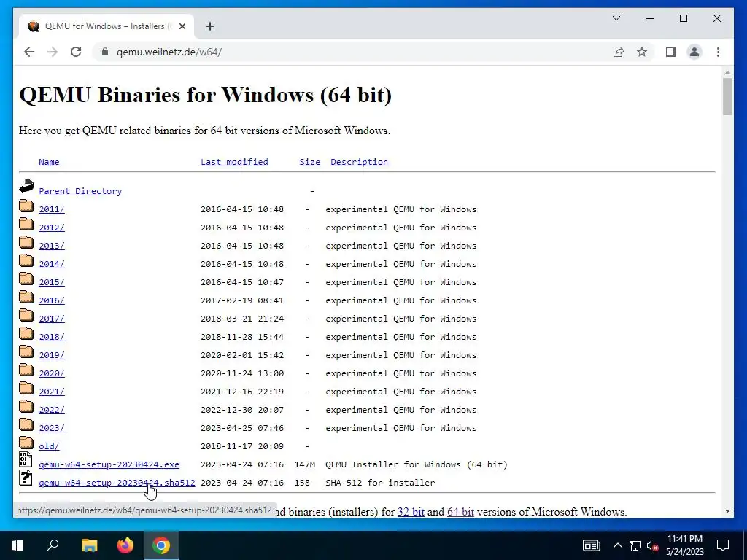This screenshot has height=560, width=747.
Task: Expand the tab search chevron
Action: 616,18
